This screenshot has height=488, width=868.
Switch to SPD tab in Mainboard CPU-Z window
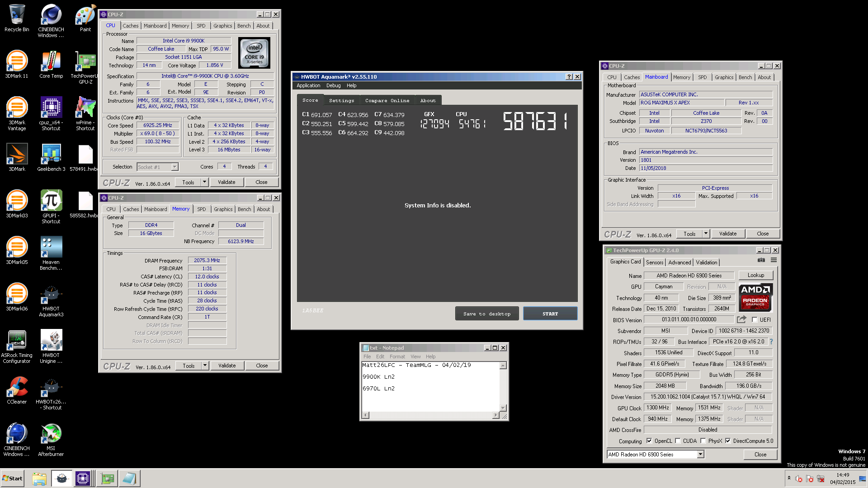click(x=702, y=77)
